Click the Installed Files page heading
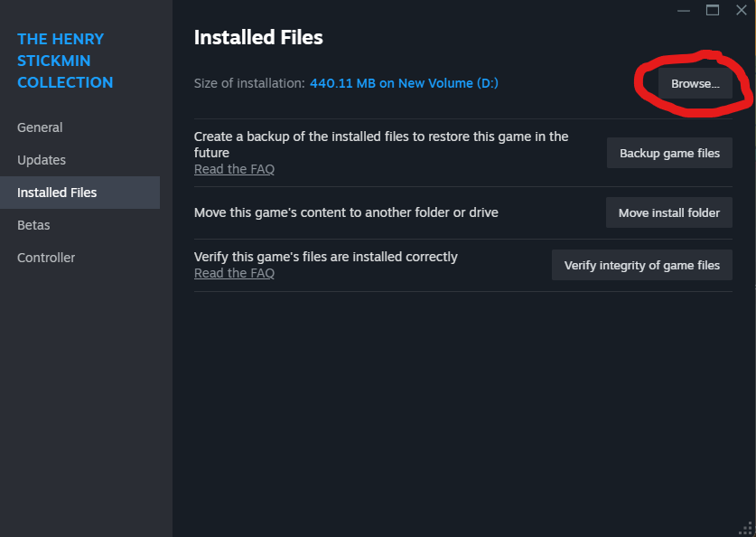Viewport: 756px width, 537px height. (258, 37)
